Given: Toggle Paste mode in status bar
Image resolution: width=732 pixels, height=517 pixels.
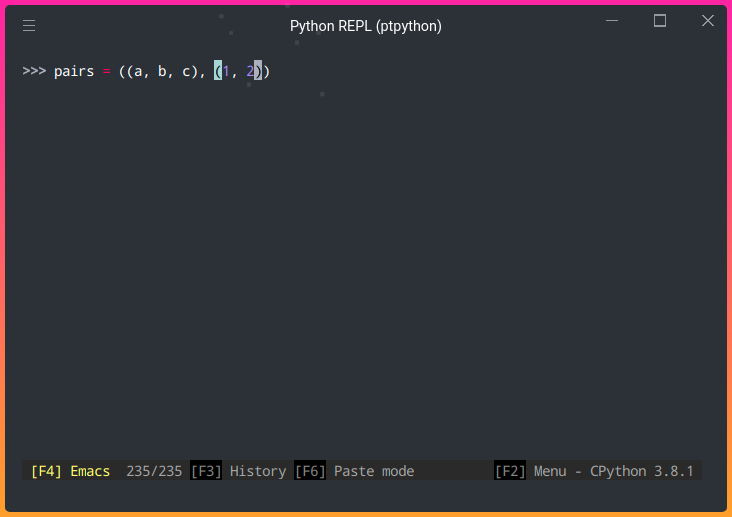Looking at the screenshot, I should pyautogui.click(x=374, y=471).
